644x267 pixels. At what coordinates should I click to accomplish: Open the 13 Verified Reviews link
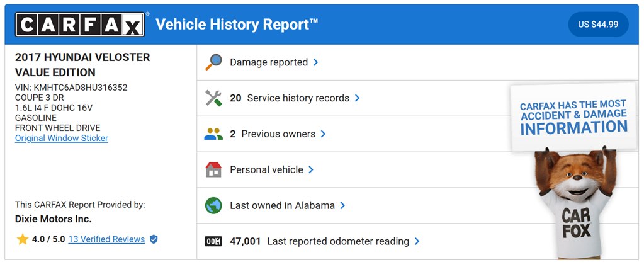click(106, 239)
